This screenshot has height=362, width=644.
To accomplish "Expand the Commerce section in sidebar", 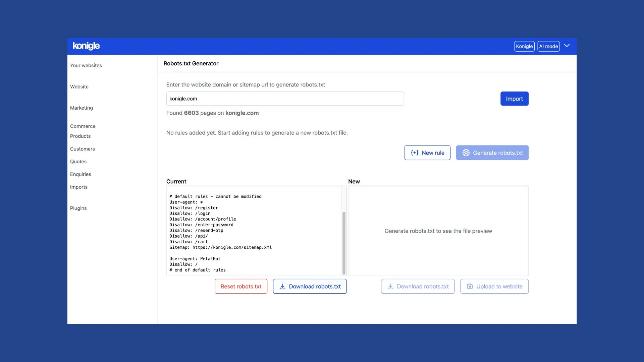I will (83, 126).
